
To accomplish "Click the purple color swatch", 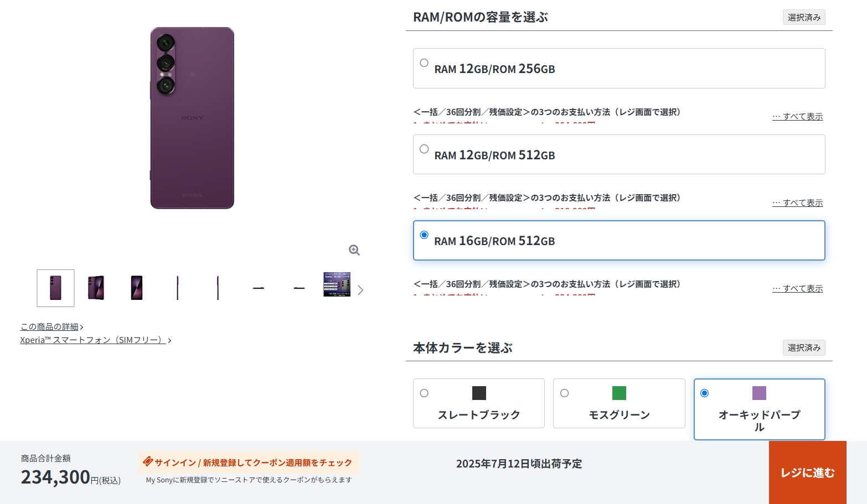I will click(759, 393).
